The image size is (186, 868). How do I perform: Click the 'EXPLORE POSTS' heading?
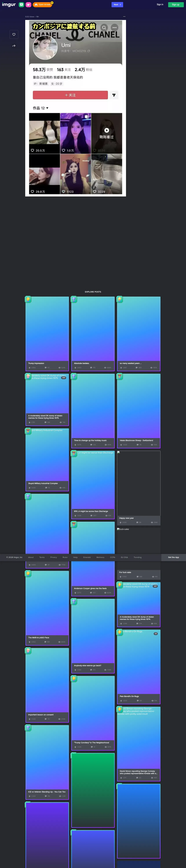point(93,292)
